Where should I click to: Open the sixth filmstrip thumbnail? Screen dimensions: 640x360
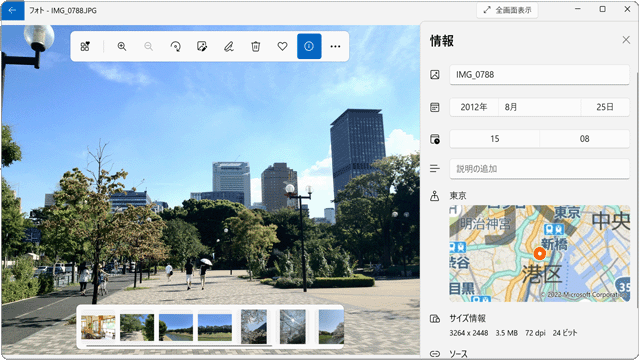(x=293, y=327)
